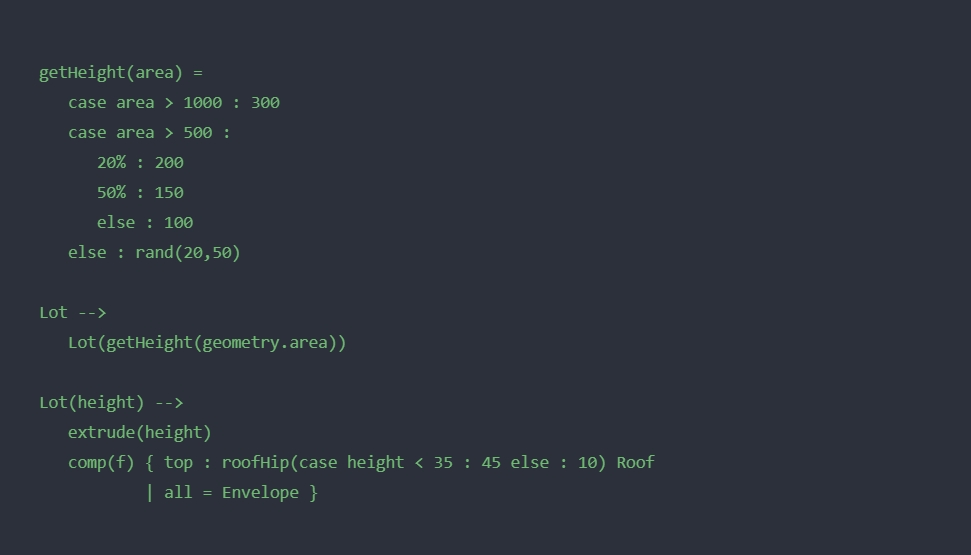Click the value 200 after 20%

click(169, 163)
